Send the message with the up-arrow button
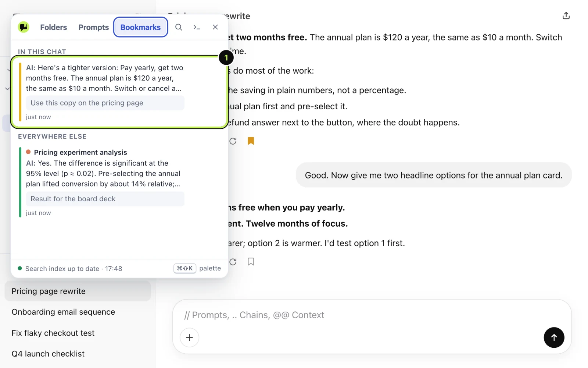This screenshot has height=368, width=588. (x=554, y=337)
